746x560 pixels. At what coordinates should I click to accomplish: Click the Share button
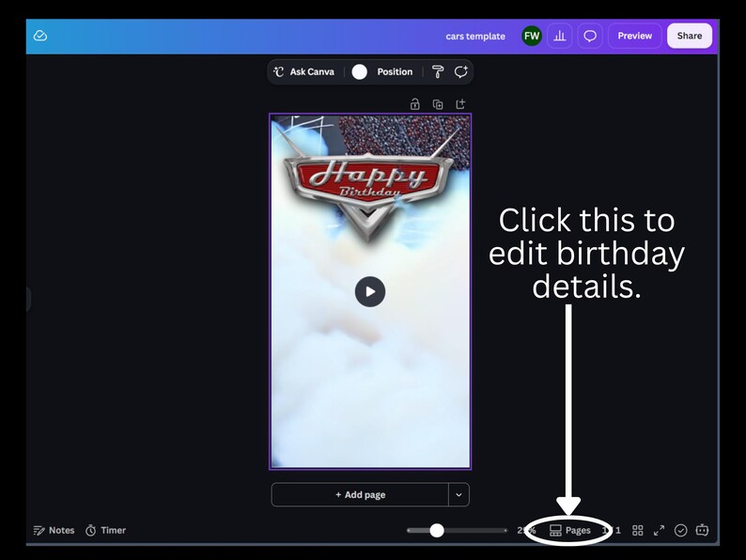coord(690,36)
